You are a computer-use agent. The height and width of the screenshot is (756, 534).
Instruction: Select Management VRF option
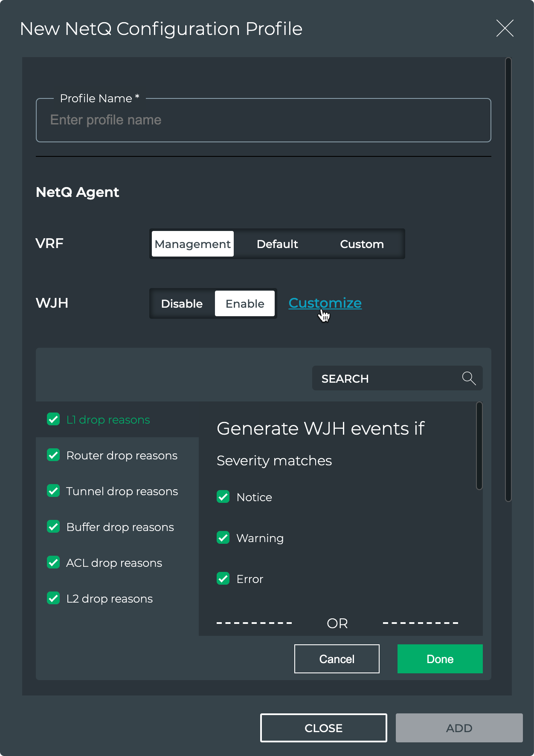[x=193, y=244]
